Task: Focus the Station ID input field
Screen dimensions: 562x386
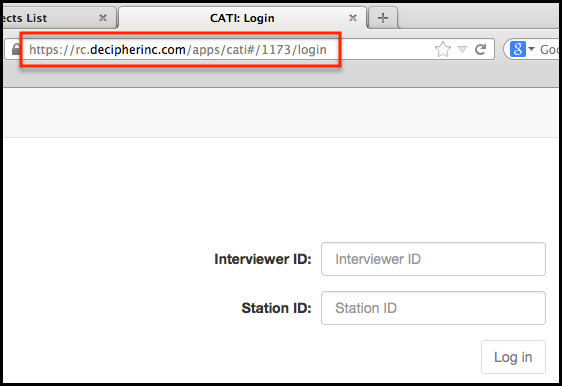Action: [x=433, y=308]
